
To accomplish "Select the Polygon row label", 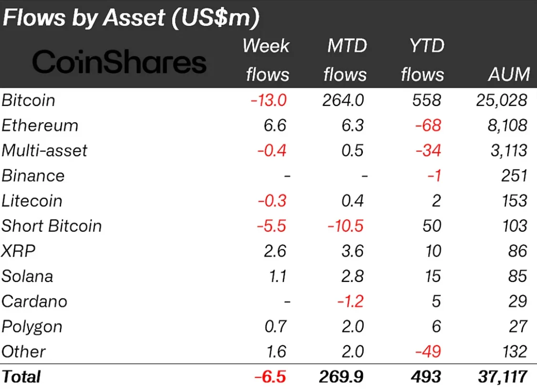I will (x=32, y=327).
